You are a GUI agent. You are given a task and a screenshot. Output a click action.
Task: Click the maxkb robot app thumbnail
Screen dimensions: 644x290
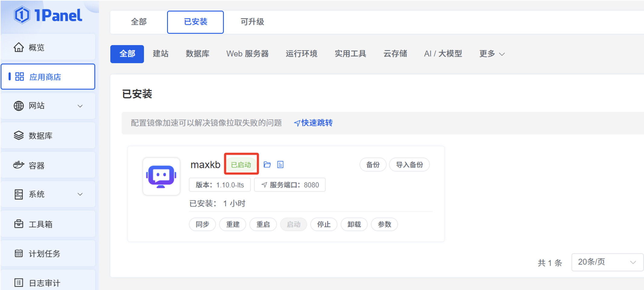(x=161, y=176)
